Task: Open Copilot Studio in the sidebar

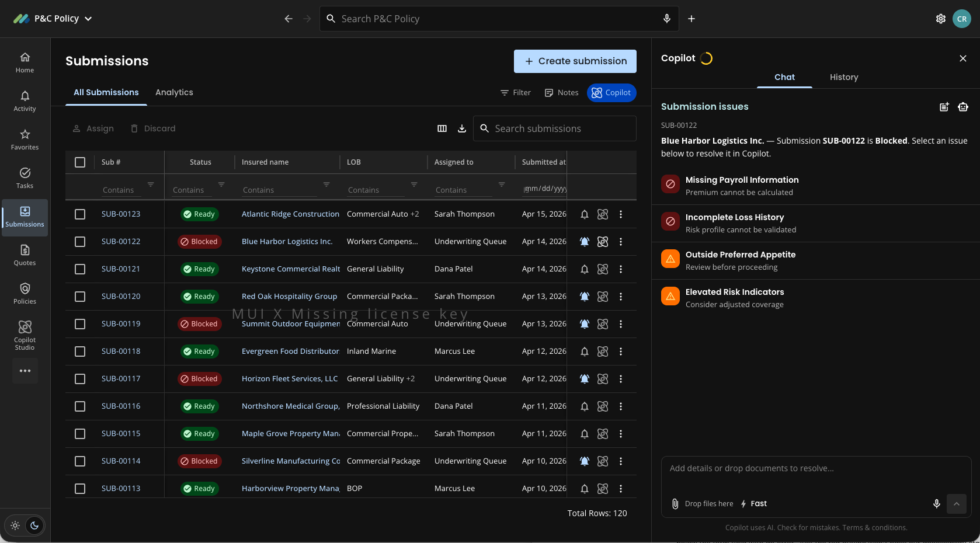Action: click(x=25, y=335)
